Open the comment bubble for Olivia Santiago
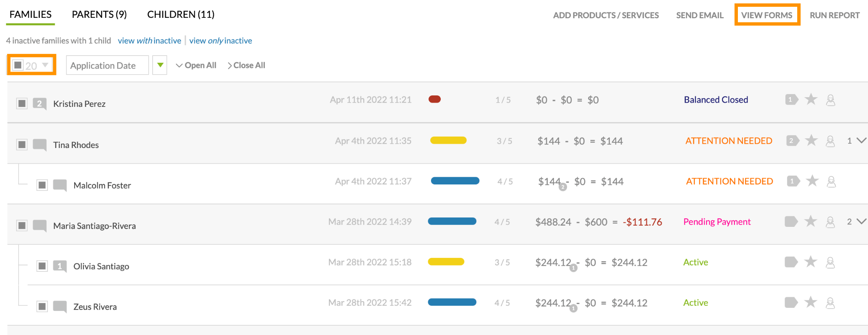Image resolution: width=868 pixels, height=335 pixels. tap(60, 266)
